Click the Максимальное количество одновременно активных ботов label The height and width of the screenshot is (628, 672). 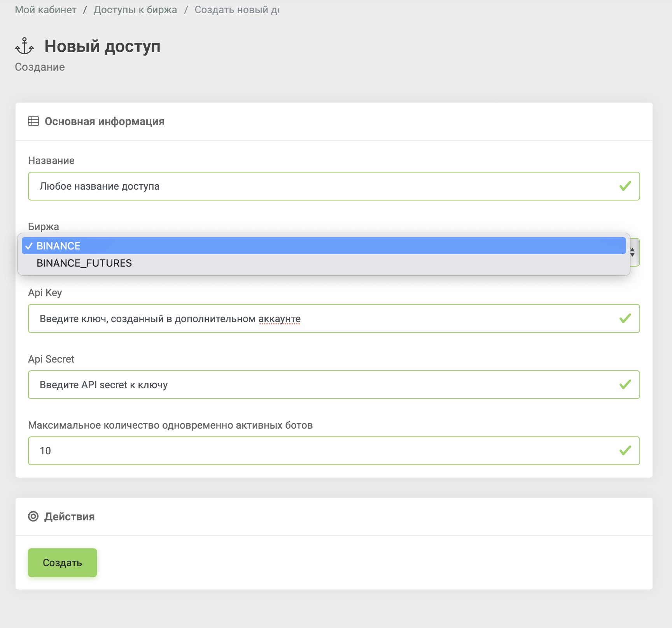coord(170,425)
